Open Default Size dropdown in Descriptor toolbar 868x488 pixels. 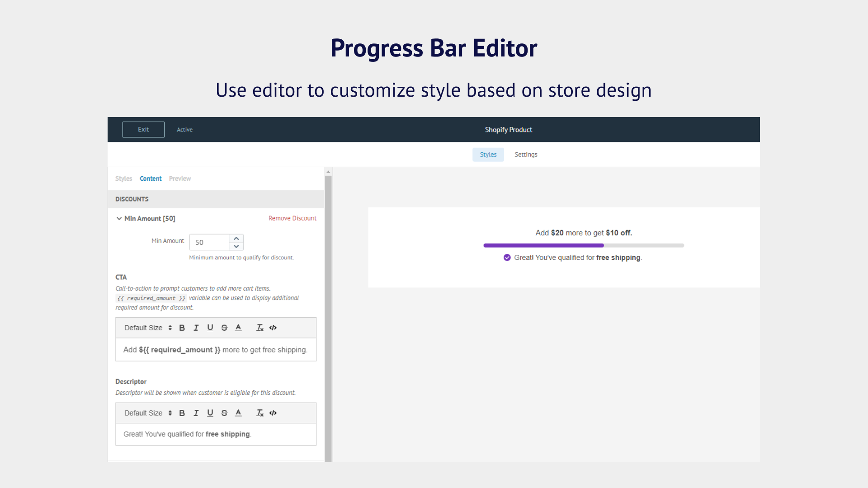pyautogui.click(x=148, y=413)
